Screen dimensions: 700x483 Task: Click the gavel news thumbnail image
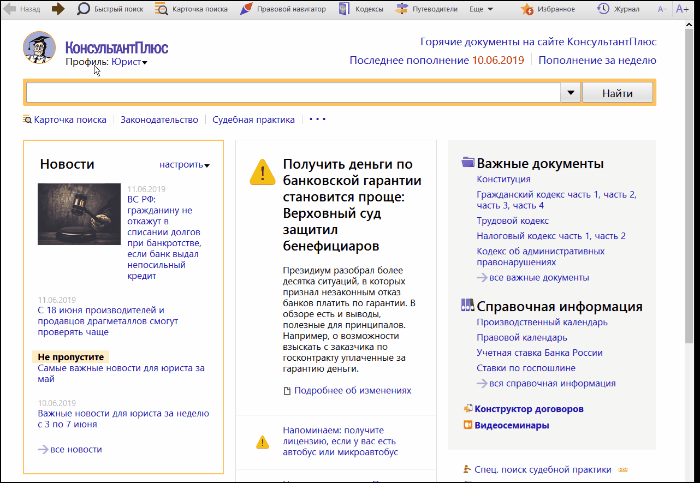[x=79, y=214]
